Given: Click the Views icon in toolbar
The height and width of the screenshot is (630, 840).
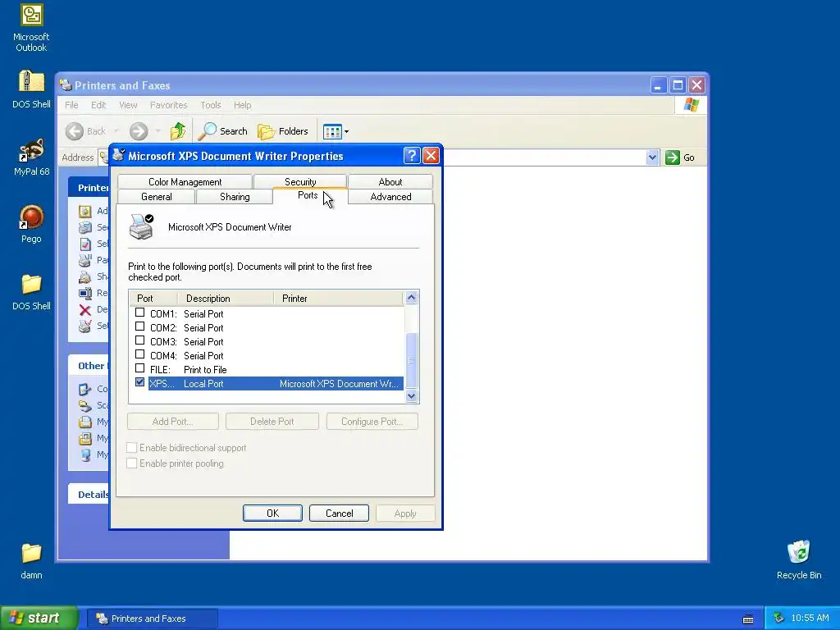Looking at the screenshot, I should pyautogui.click(x=332, y=131).
